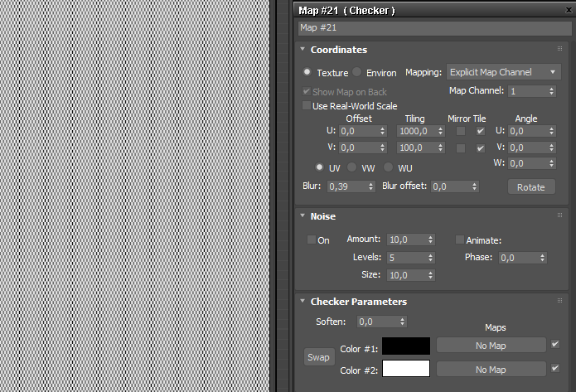Enable the Noise Animate checkbox

(460, 240)
